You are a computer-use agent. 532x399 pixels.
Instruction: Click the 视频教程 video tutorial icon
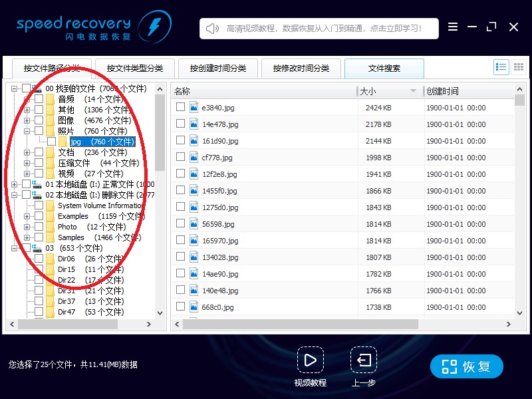311,360
